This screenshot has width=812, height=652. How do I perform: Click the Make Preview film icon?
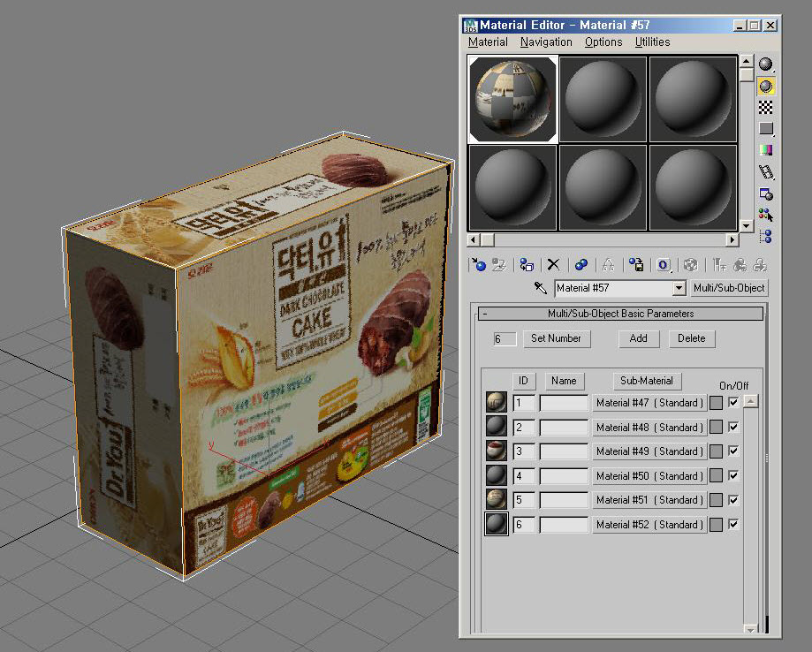coord(766,172)
